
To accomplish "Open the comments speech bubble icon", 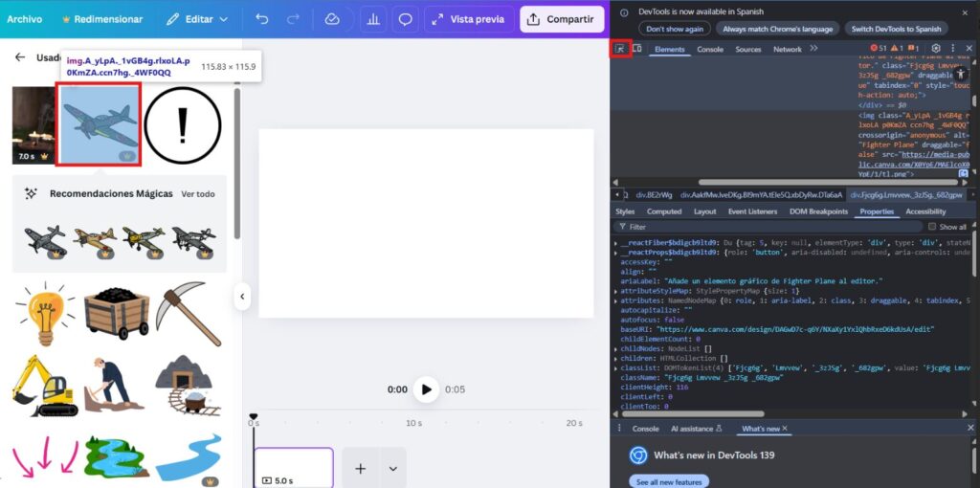I will click(406, 19).
